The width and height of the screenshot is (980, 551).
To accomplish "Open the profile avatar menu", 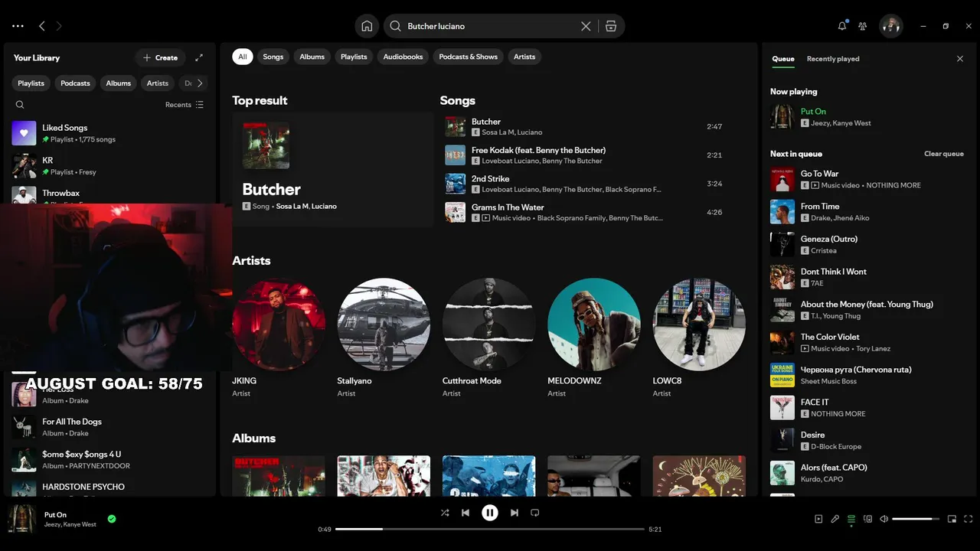I will click(890, 26).
